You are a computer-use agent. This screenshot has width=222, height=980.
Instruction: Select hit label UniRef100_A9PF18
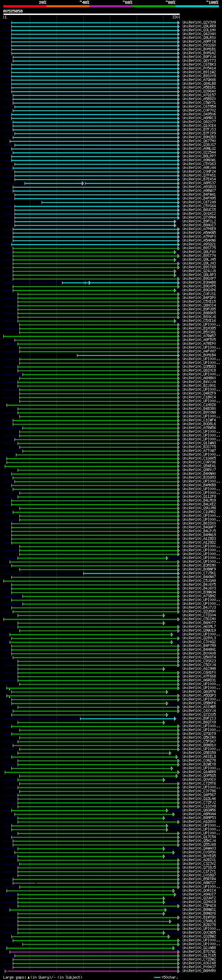(x=199, y=41)
